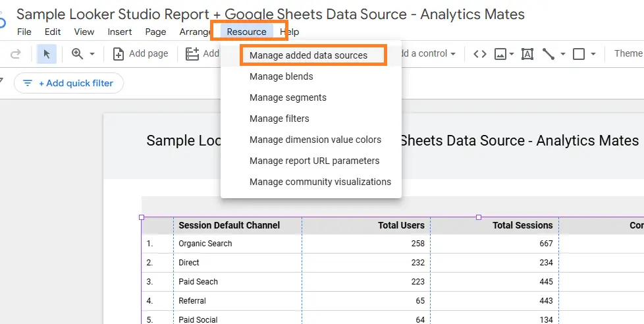Click the Add data icon
The image size is (644, 324).
coord(192,54)
